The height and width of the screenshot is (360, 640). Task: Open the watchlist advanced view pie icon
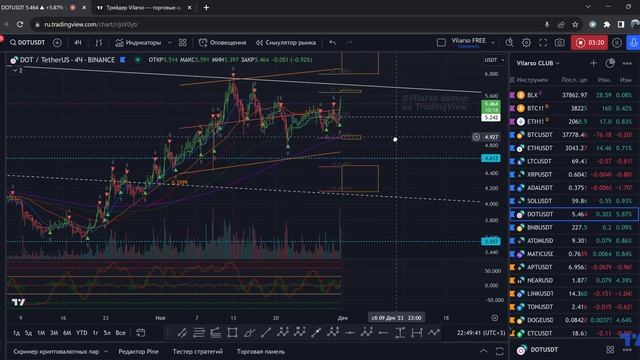coord(610,63)
